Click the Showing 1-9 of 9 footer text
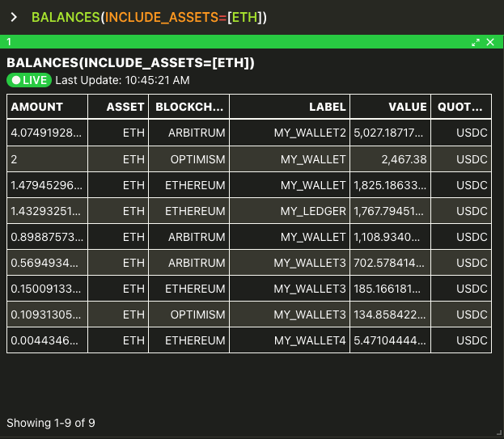Screen dimensions: 504x439 point(51,423)
